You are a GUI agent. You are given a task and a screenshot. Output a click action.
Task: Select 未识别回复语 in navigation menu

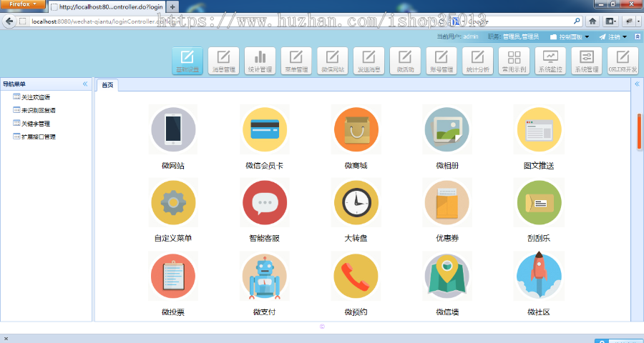click(38, 110)
